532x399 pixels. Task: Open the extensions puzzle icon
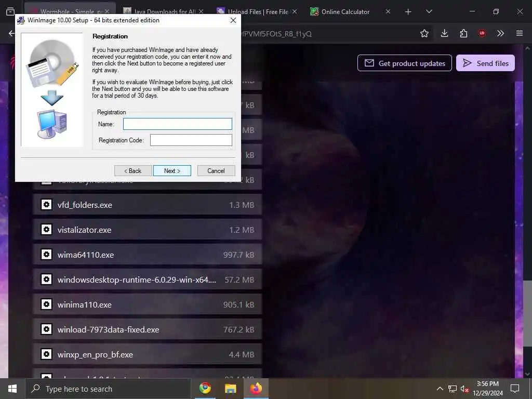coord(463,33)
